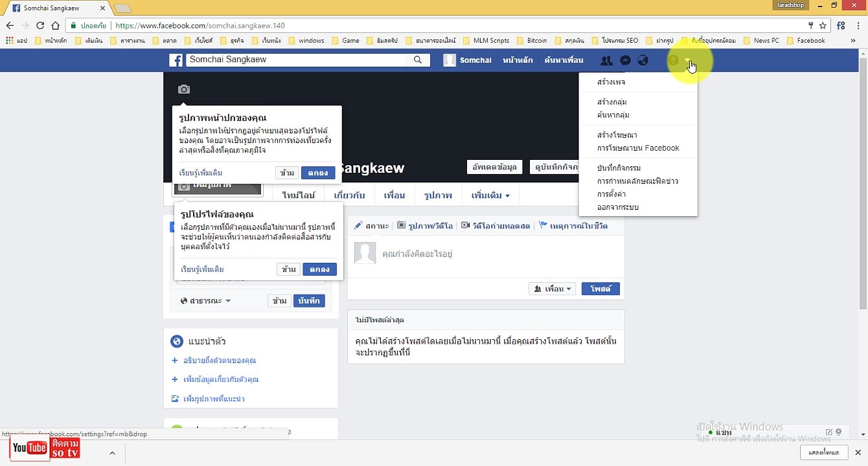The image size is (868, 466).
Task: Bookmark this page with star icon
Action: click(823, 26)
